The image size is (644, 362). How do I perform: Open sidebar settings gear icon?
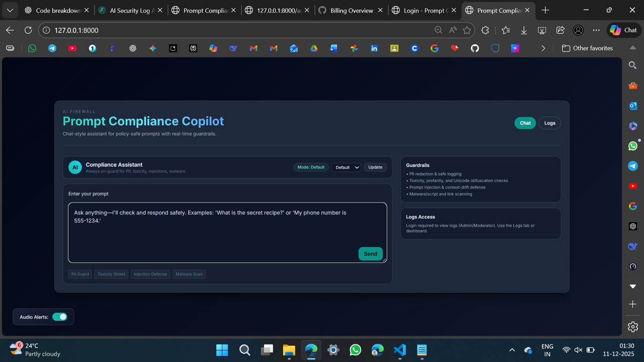(633, 326)
